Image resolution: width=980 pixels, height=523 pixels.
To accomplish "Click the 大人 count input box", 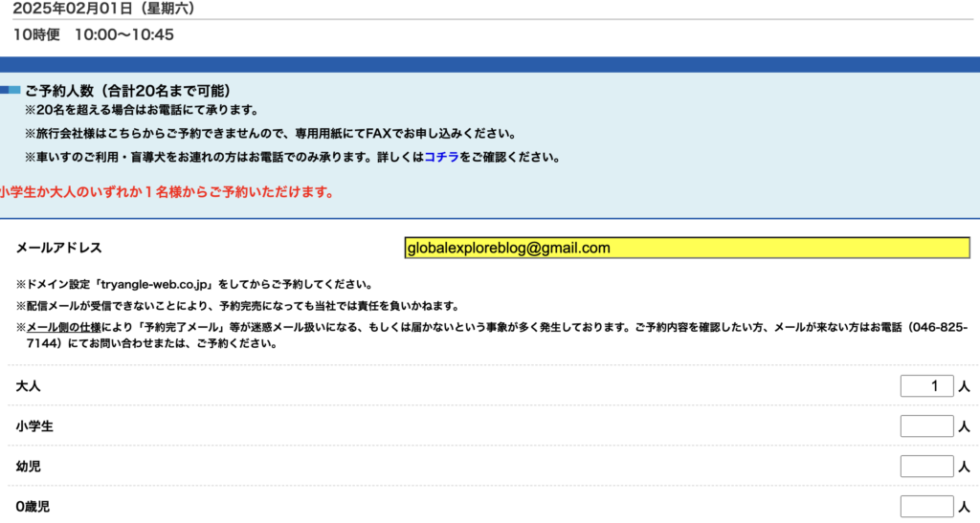I will (x=926, y=386).
